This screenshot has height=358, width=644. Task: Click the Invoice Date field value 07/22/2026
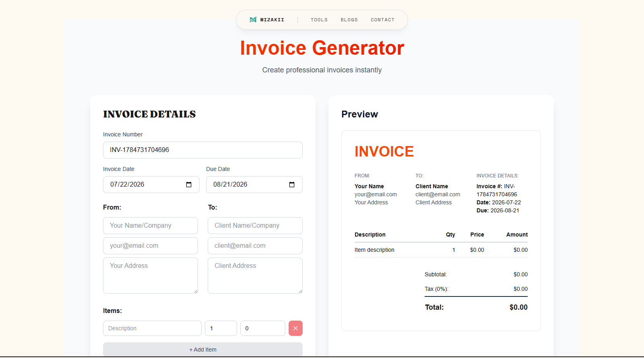(127, 184)
